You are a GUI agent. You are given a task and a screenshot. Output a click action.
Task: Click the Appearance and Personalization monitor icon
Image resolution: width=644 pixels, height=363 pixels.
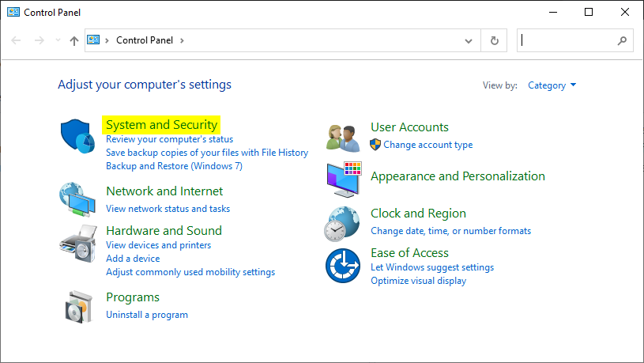pos(345,180)
